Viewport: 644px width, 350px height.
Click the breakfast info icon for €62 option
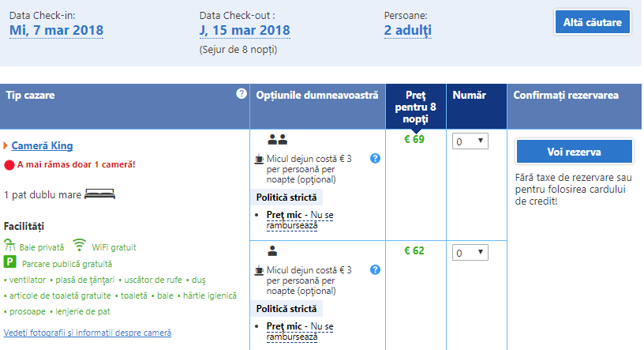375,270
